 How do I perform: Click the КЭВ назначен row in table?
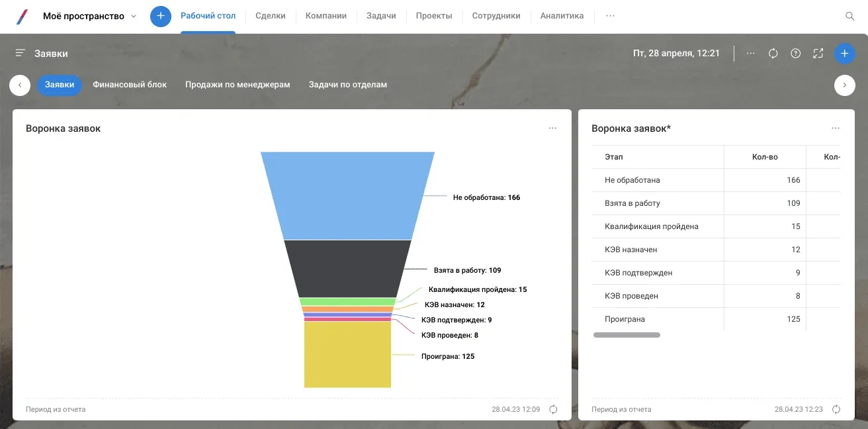pos(716,250)
